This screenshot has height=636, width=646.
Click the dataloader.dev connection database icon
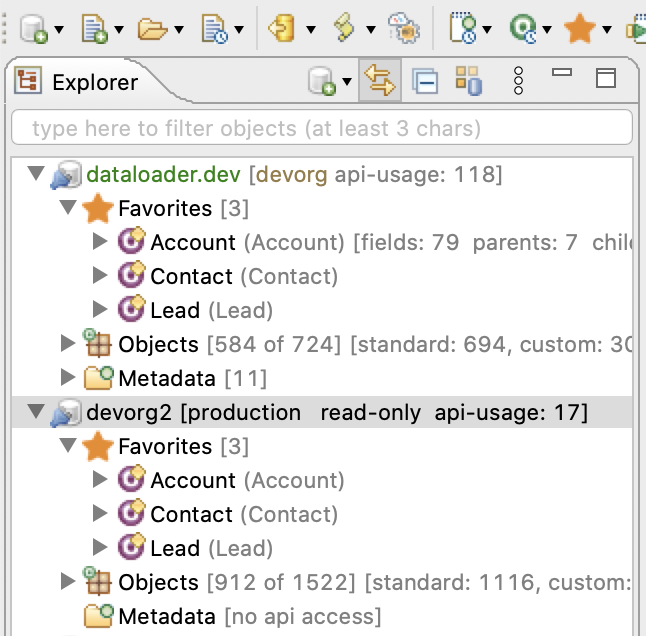pyautogui.click(x=66, y=175)
